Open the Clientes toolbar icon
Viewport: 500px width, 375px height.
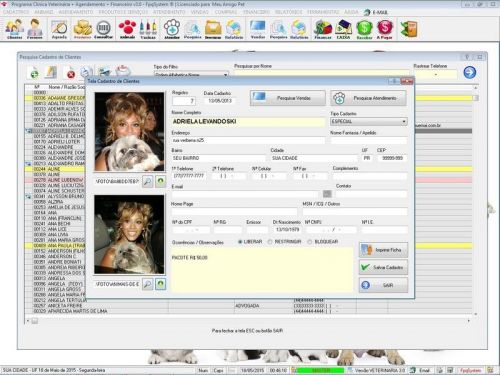tap(14, 29)
